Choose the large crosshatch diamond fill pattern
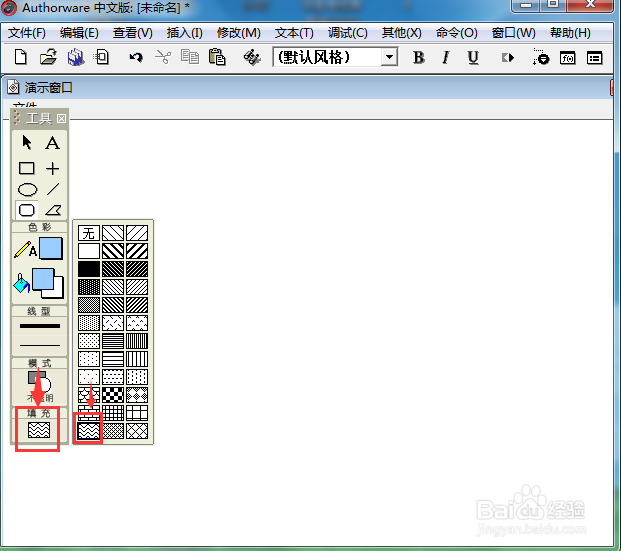The height and width of the screenshot is (551, 621). click(137, 431)
